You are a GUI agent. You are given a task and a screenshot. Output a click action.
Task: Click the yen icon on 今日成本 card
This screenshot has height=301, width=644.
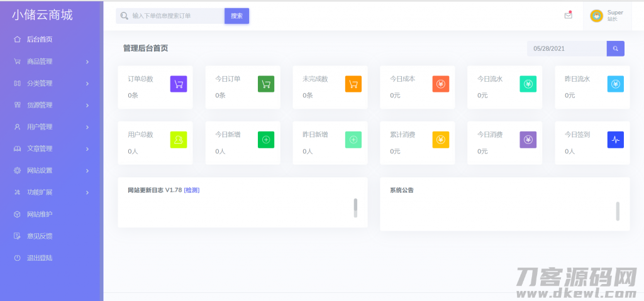click(x=441, y=84)
